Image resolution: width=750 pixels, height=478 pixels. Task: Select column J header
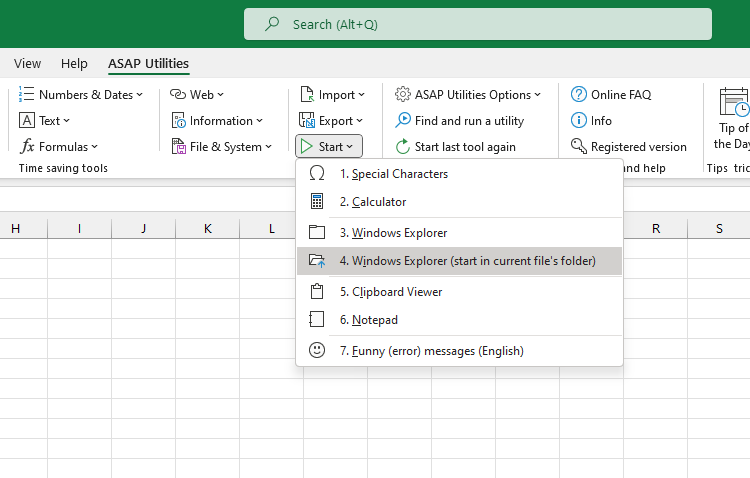pos(143,229)
